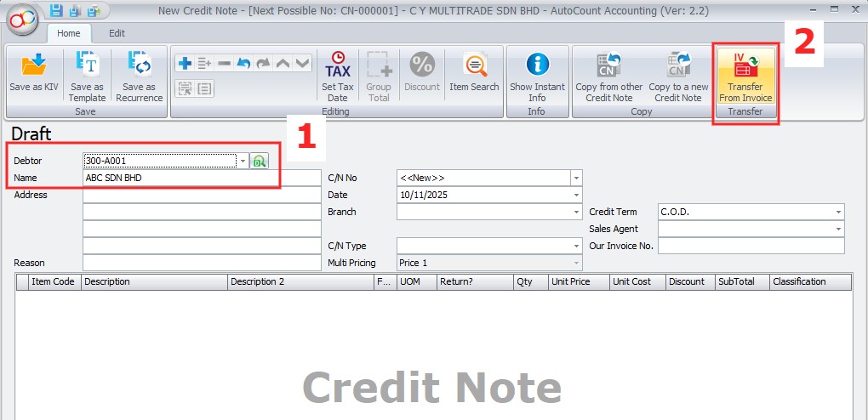Add a new row with the blue plus icon
Viewport: 868px width, 420px height.
pos(185,64)
